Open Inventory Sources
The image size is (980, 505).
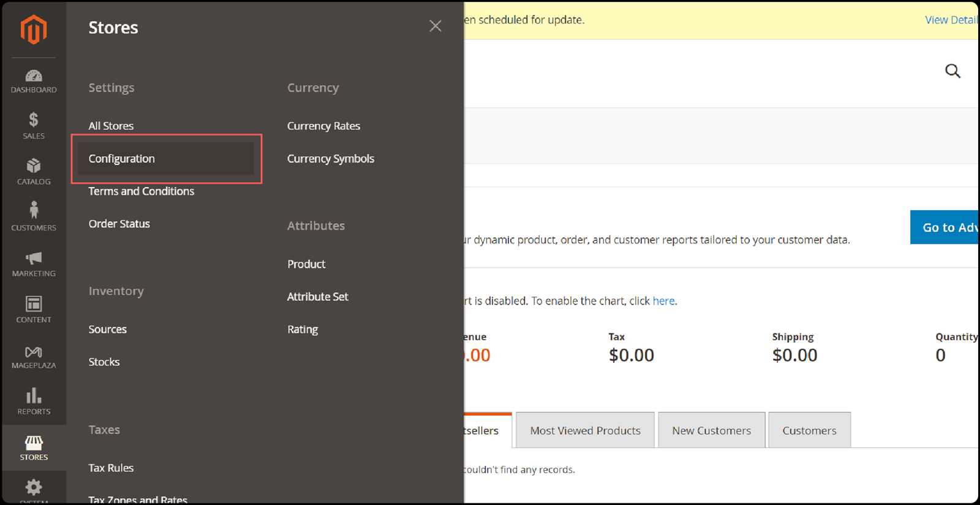107,329
